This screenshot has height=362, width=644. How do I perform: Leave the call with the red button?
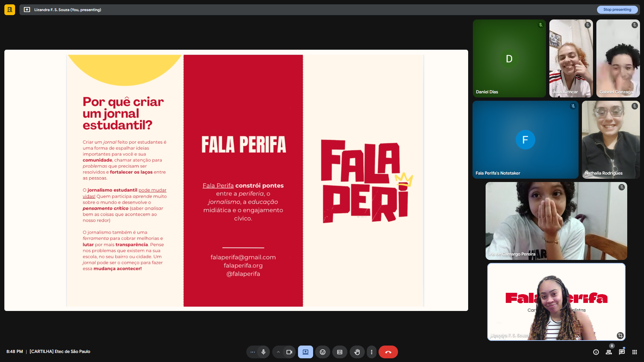pos(388,352)
